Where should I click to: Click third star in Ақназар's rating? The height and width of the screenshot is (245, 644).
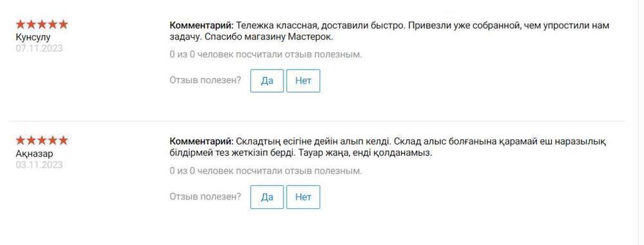pyautogui.click(x=42, y=141)
